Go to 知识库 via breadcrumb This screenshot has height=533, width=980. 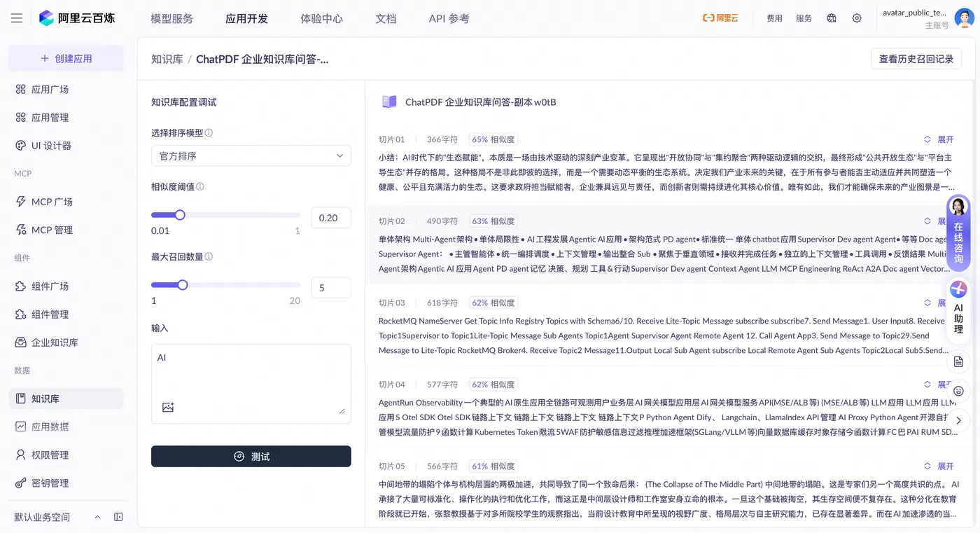click(x=167, y=60)
